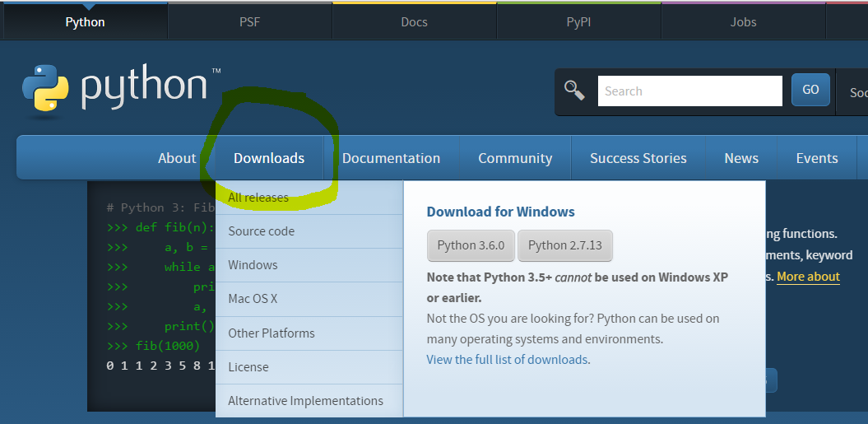This screenshot has height=424, width=868.
Task: Click the magnifying glass search icon
Action: 574,91
